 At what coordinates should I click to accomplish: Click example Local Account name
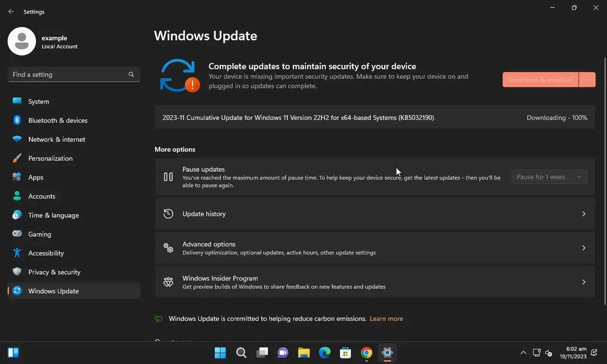click(60, 42)
